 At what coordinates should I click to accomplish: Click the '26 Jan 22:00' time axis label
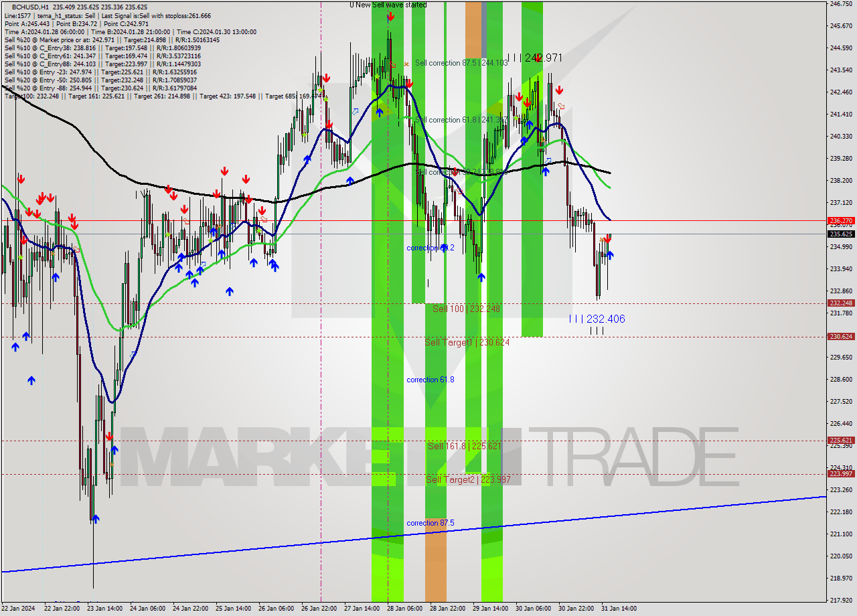tap(319, 609)
